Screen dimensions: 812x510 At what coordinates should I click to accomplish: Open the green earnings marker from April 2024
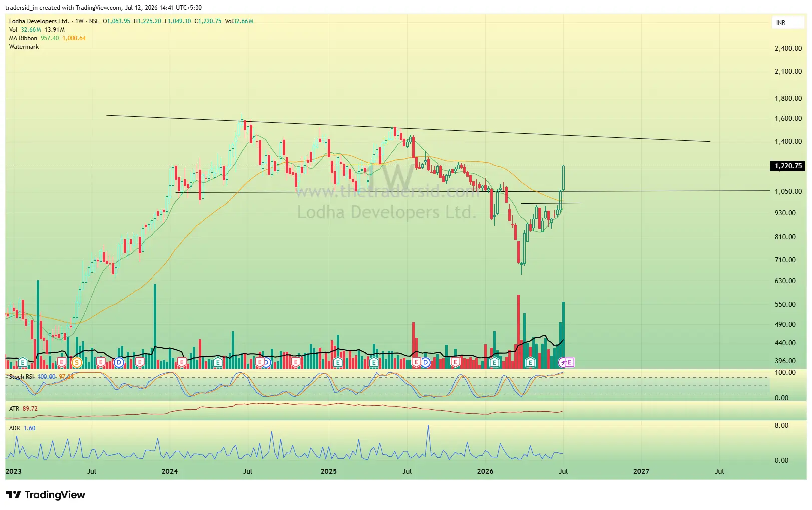pos(217,362)
